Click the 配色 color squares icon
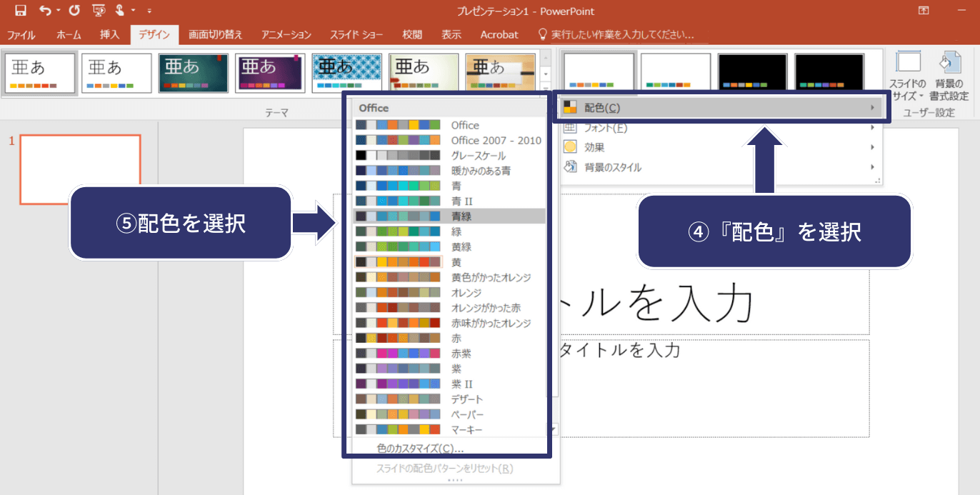The height and width of the screenshot is (495, 980). (570, 108)
